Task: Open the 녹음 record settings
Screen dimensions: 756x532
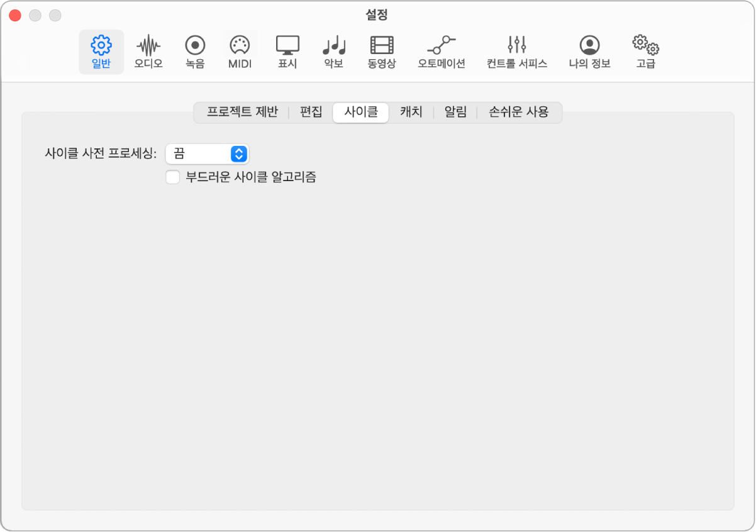Action: pyautogui.click(x=195, y=52)
